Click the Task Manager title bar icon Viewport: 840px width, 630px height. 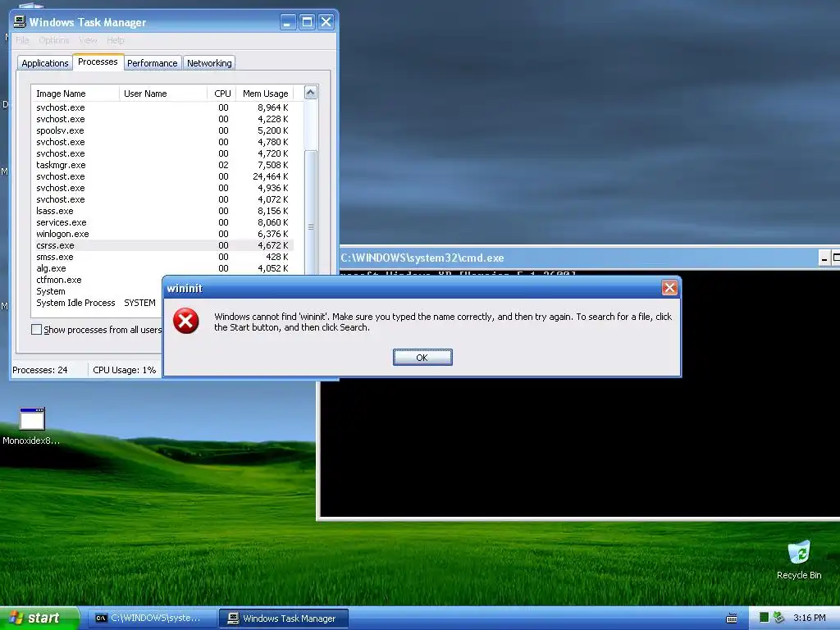pos(20,21)
